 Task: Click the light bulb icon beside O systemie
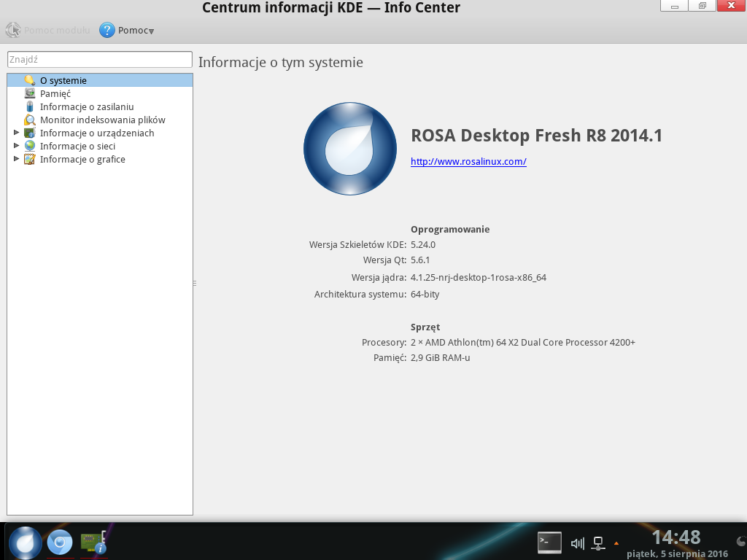(x=29, y=80)
